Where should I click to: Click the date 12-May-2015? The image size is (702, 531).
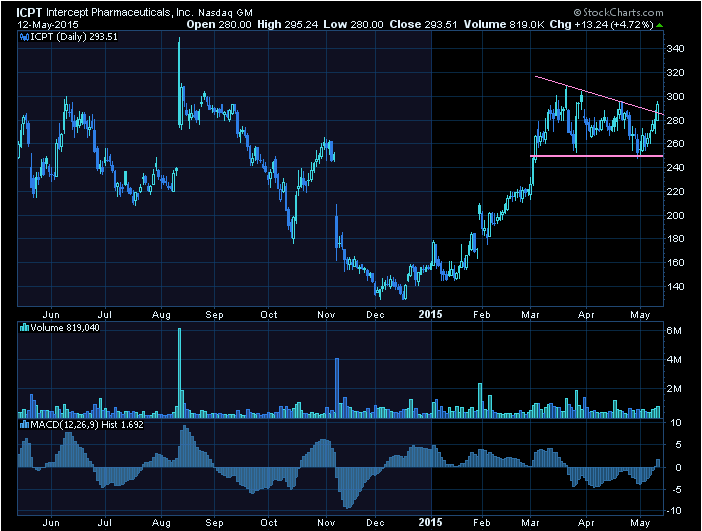(47, 25)
